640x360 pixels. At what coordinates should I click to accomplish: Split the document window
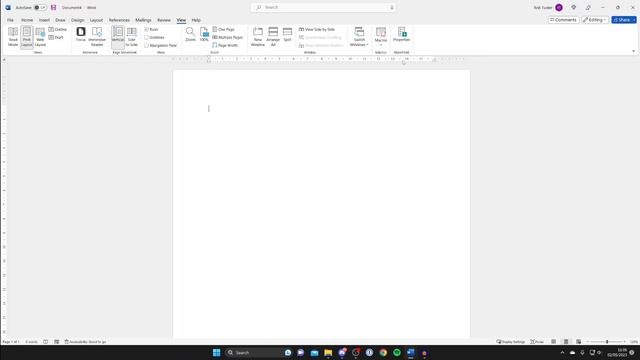(x=287, y=34)
